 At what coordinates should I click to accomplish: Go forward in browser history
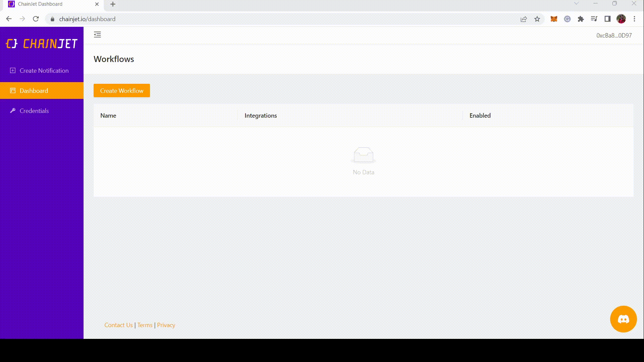(22, 19)
